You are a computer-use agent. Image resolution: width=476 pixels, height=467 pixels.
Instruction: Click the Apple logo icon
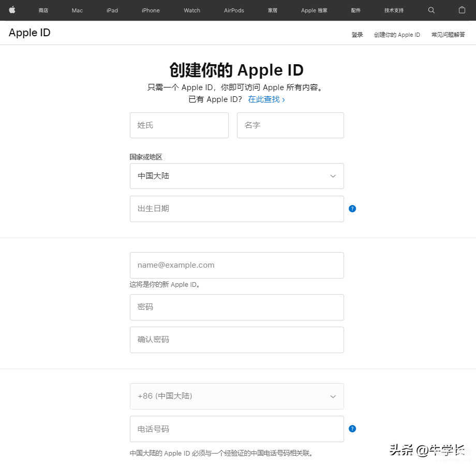12,10
